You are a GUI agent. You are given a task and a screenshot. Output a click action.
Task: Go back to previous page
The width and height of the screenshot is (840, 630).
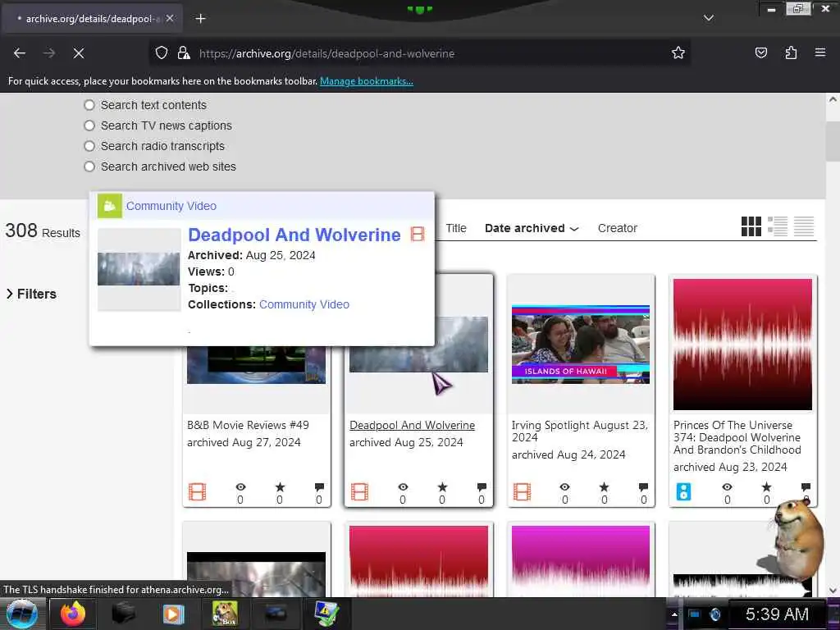20,53
